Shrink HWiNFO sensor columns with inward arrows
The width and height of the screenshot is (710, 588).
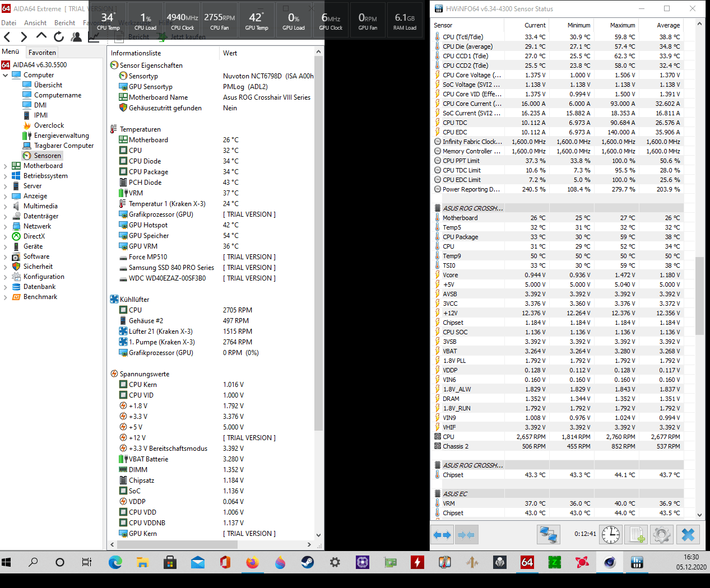[466, 535]
